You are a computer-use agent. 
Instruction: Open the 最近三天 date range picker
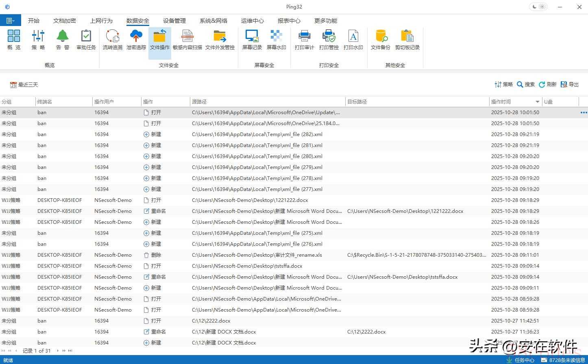[x=24, y=84]
